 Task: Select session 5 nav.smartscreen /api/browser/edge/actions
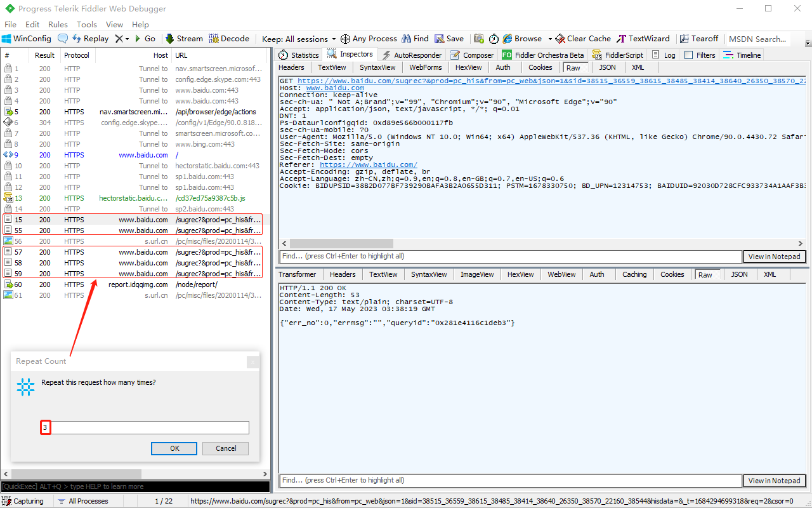[136, 112]
